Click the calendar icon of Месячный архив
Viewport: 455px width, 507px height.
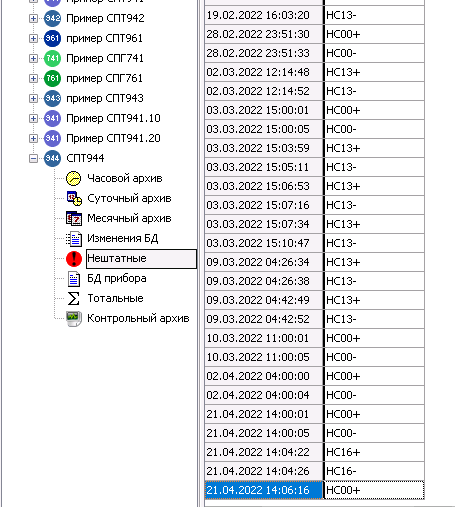pos(74,218)
